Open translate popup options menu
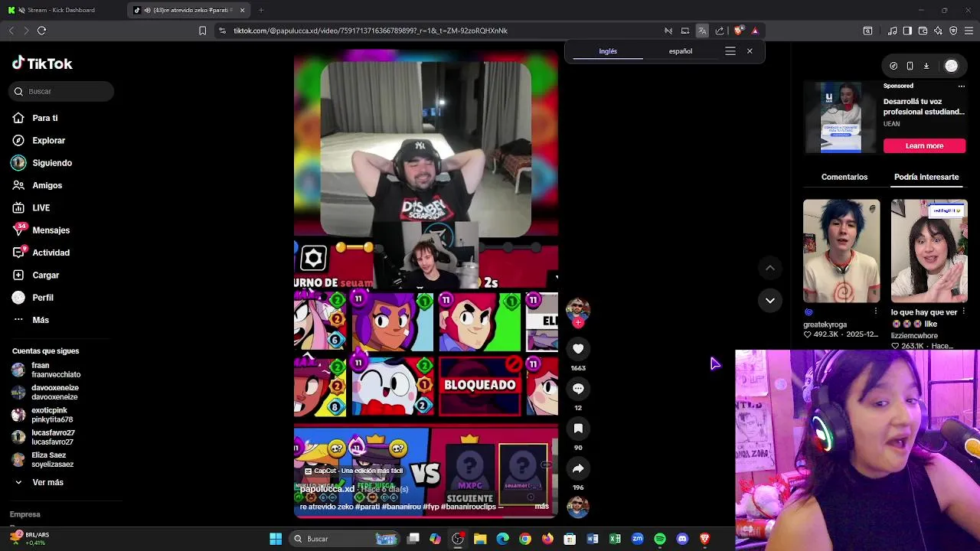Screen dimensions: 980x551 (730, 51)
